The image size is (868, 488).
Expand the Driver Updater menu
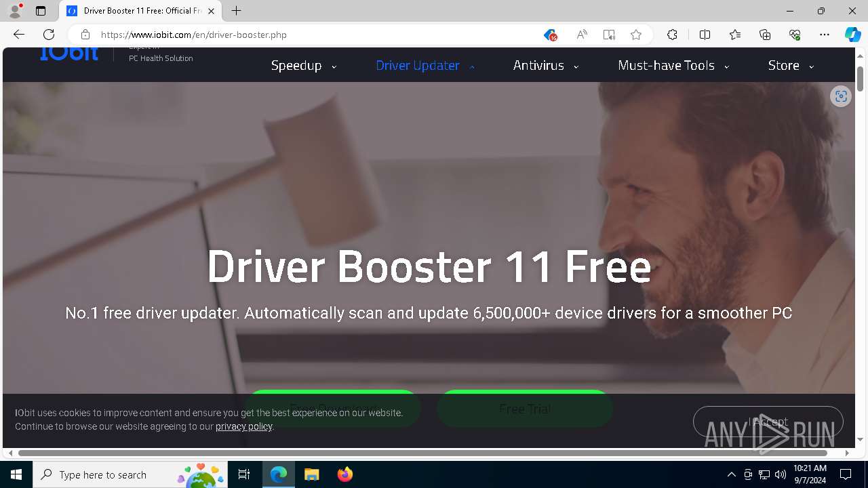[425, 65]
